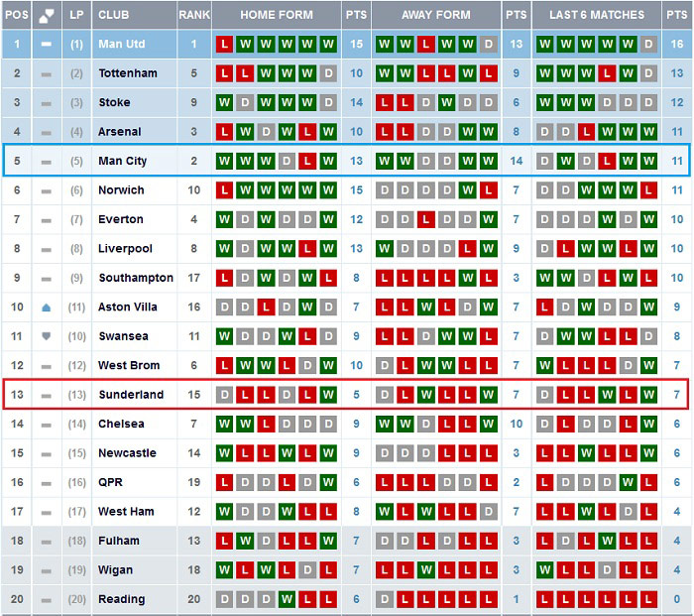
Task: Open the Aston Villa club link
Action: (128, 308)
